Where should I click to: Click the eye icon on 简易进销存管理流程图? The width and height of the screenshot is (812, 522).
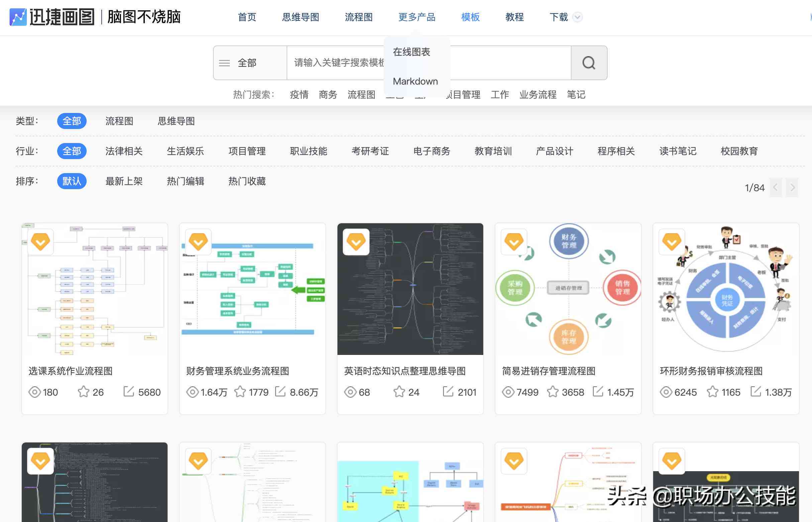tap(508, 392)
